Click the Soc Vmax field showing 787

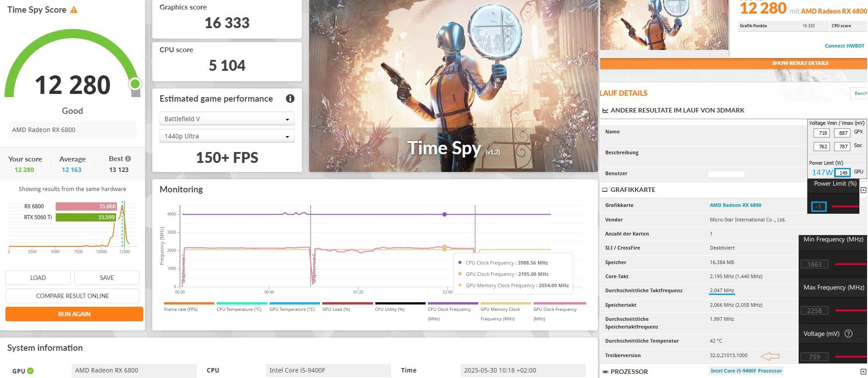point(842,146)
